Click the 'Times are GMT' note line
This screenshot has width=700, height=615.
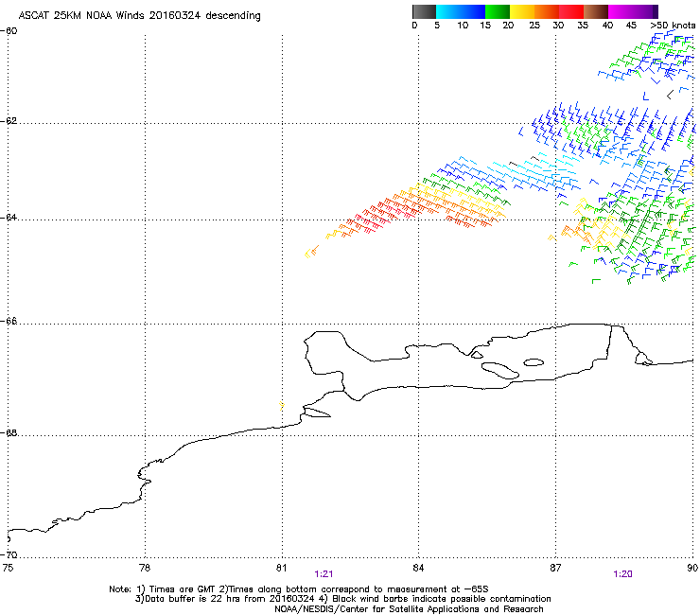click(299, 589)
